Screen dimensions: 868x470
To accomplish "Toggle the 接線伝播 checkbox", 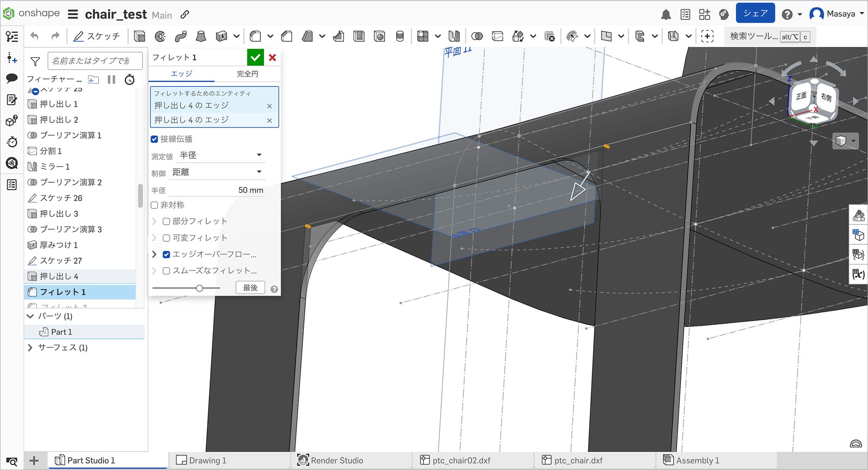I will coord(155,139).
